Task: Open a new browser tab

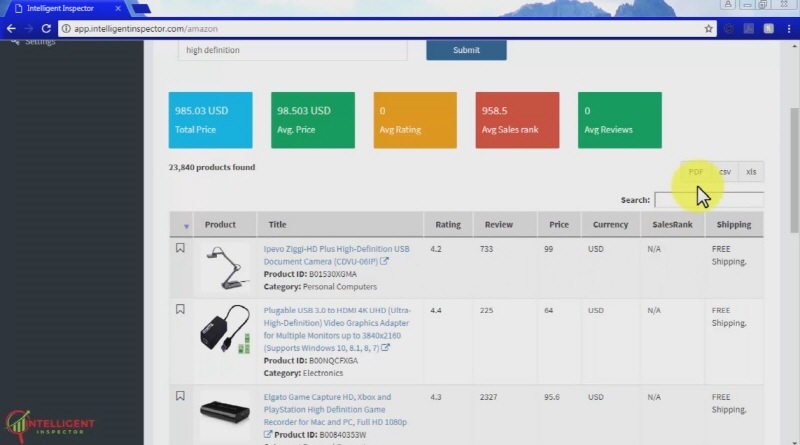Action: (141, 9)
